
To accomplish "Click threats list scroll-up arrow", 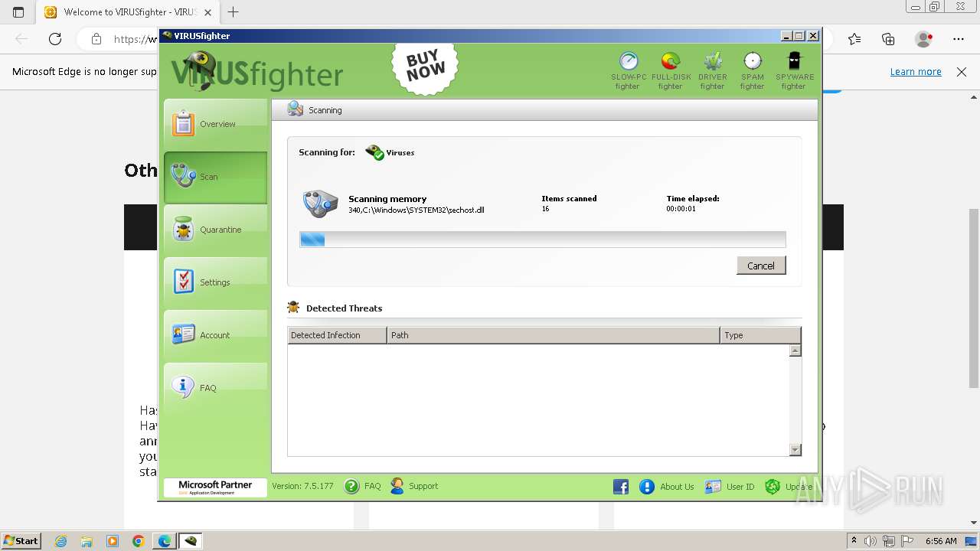I will tap(795, 350).
